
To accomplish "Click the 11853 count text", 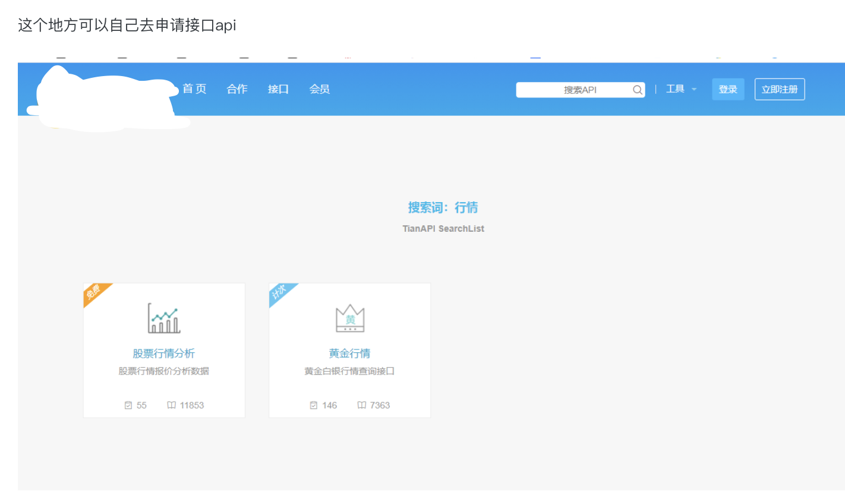I will [192, 405].
